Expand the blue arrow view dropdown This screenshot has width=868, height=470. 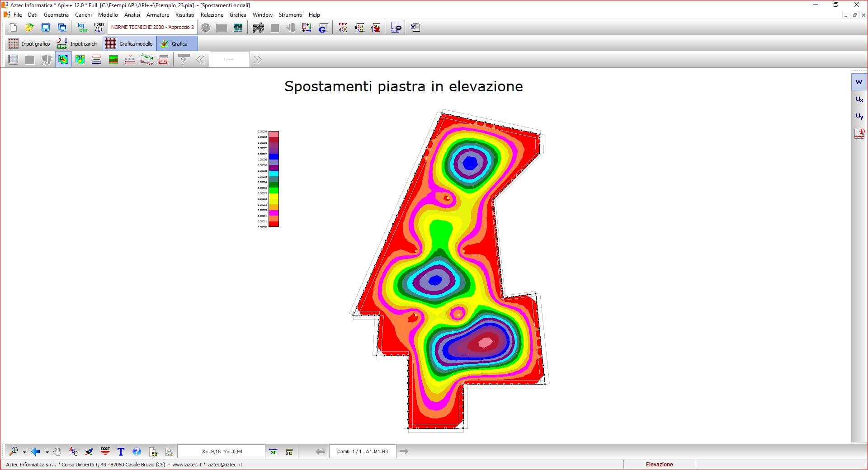tap(47, 452)
